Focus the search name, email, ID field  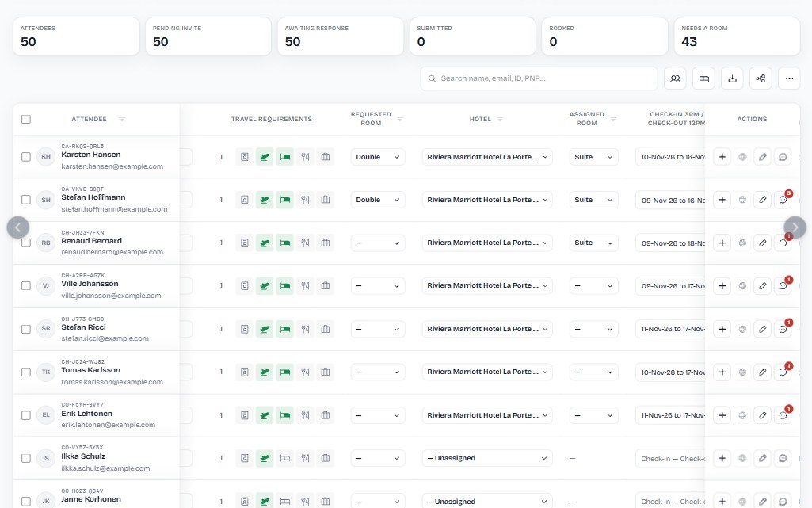point(539,78)
